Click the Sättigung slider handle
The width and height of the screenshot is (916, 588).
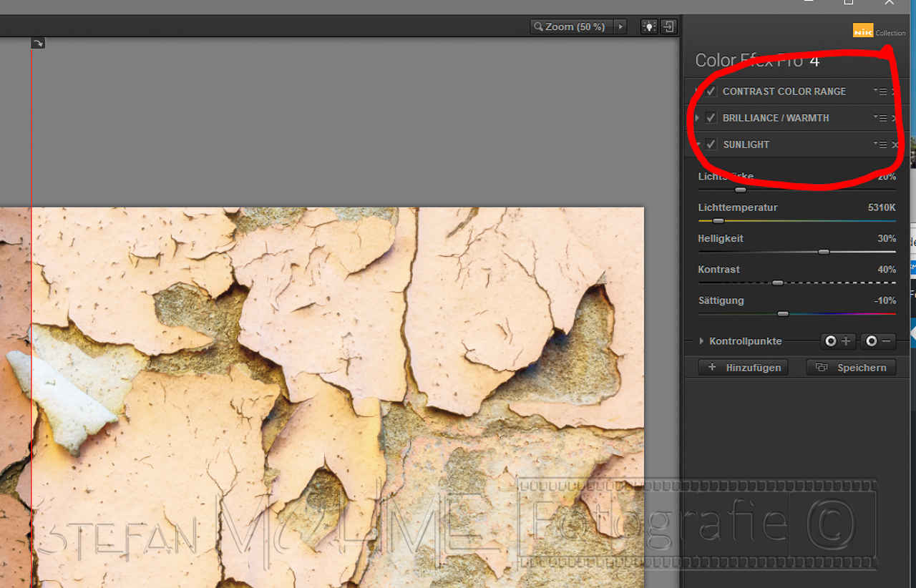(x=783, y=314)
